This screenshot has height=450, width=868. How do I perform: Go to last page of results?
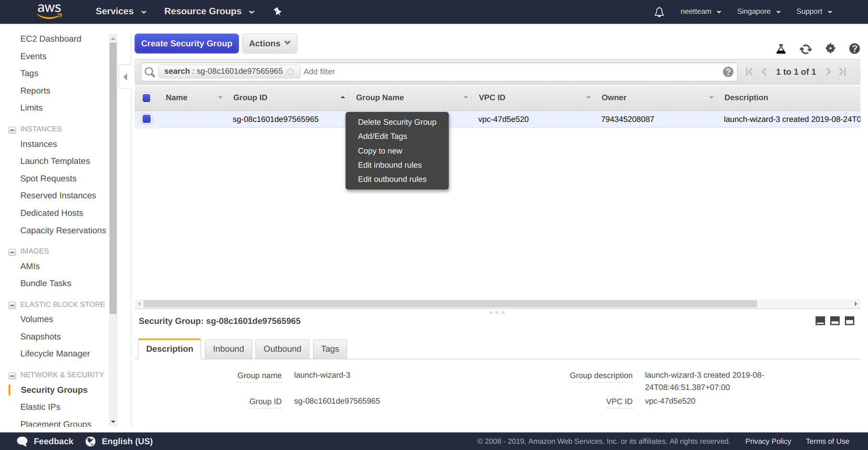(x=843, y=71)
